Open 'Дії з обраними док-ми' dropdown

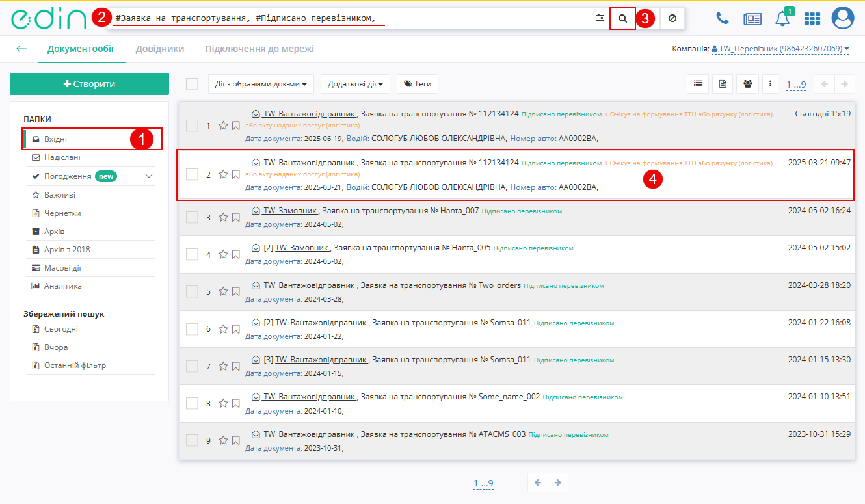[261, 84]
